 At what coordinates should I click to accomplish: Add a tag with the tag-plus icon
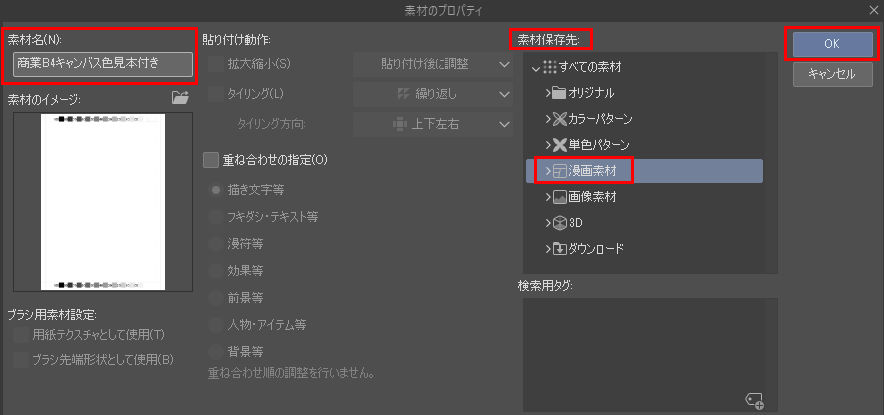[x=755, y=400]
